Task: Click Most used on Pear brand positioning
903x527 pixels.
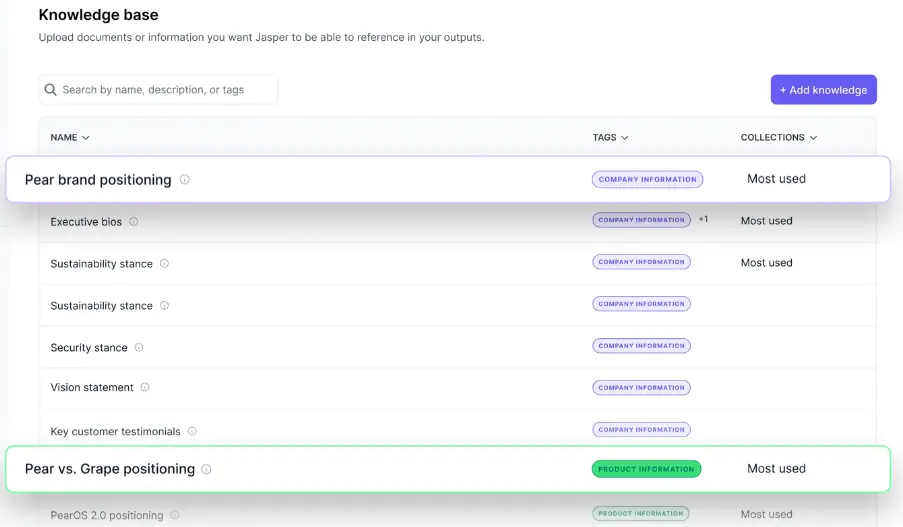Action: (x=776, y=179)
